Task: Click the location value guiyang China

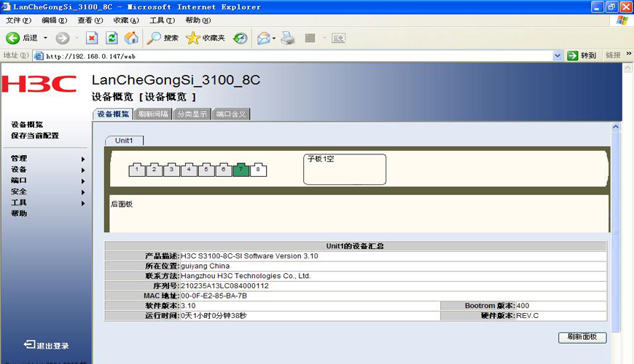Action: 205,266
